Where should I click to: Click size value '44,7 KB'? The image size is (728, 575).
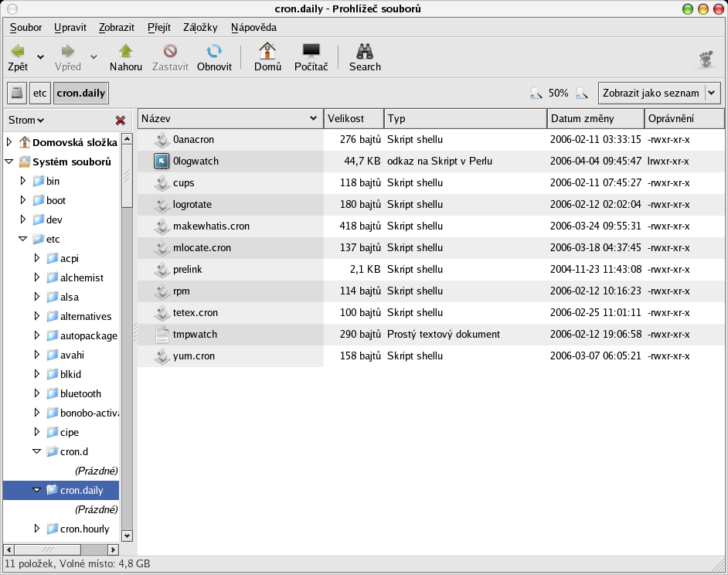click(362, 162)
